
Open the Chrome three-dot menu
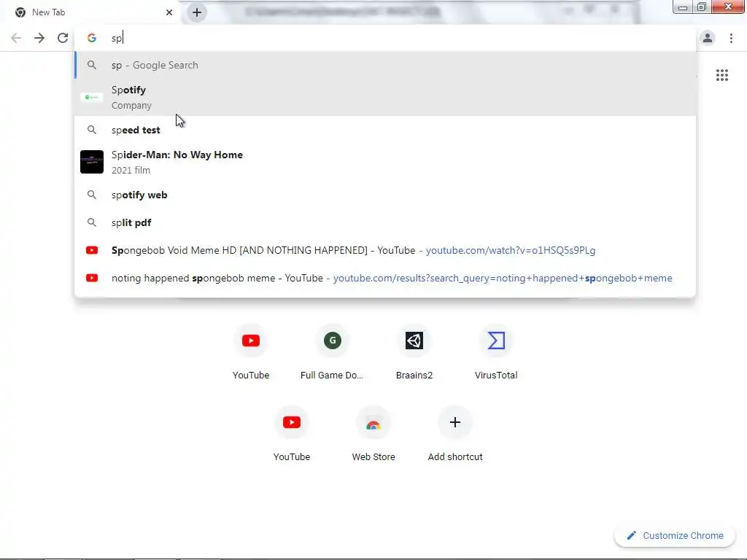[x=731, y=38]
